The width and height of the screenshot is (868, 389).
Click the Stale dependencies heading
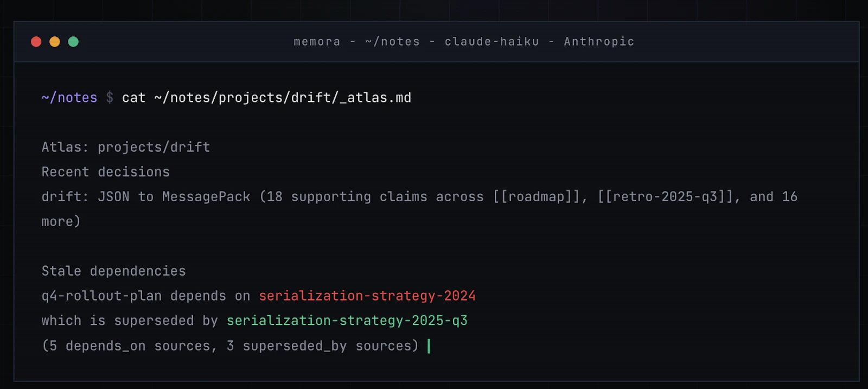coord(114,271)
